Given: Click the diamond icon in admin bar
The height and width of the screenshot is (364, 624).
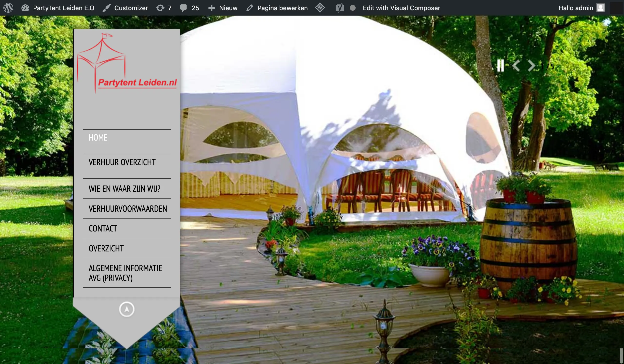Looking at the screenshot, I should click(320, 8).
